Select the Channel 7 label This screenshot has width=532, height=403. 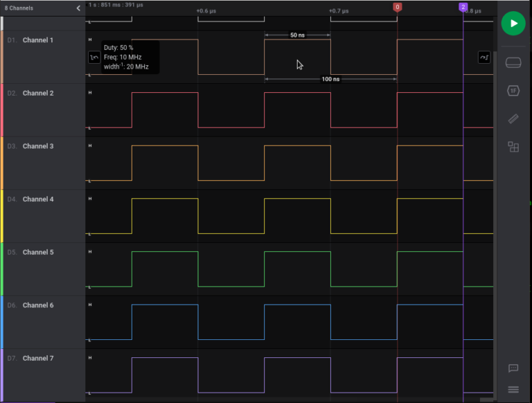(x=37, y=359)
